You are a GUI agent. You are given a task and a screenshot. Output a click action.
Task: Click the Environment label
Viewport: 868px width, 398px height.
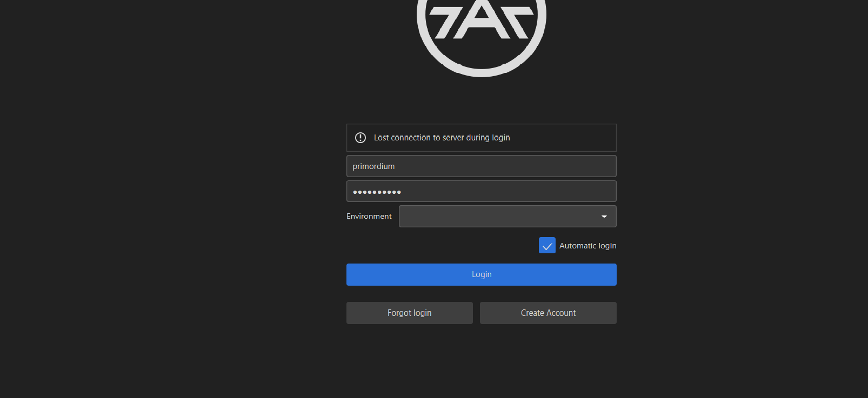click(x=369, y=216)
